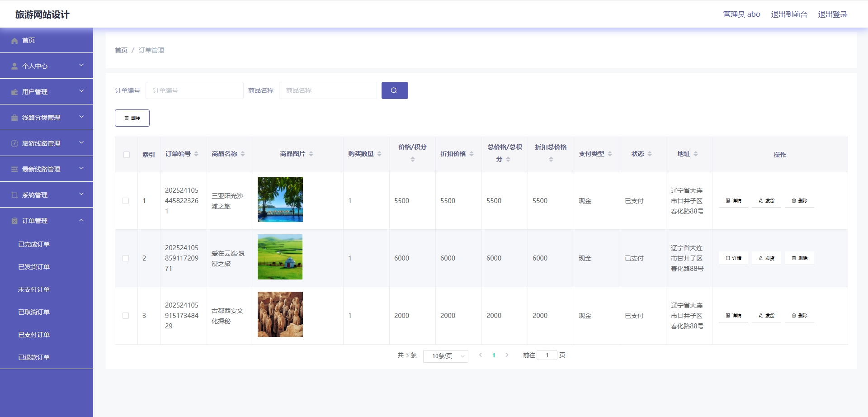The height and width of the screenshot is (417, 868).
Task: Expand the 系统管理 menu chevron
Action: click(x=81, y=194)
